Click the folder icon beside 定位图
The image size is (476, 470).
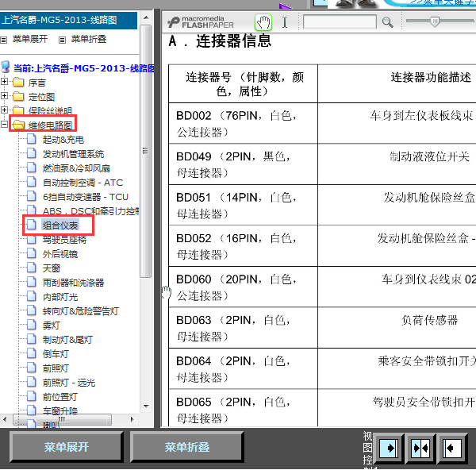coord(18,96)
